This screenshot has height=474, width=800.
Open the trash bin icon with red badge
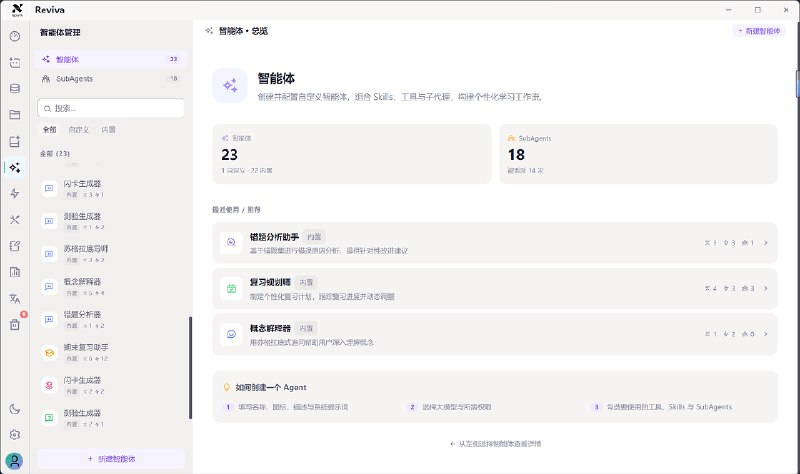(15, 325)
